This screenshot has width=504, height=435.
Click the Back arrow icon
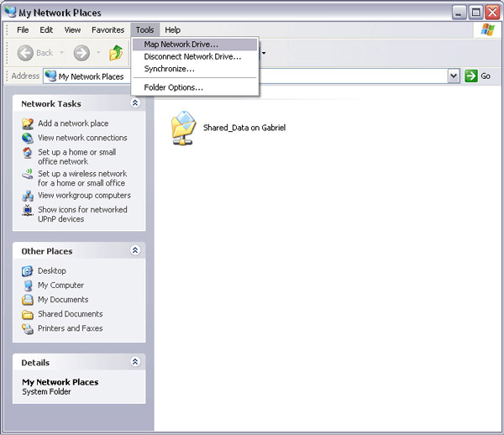(25, 53)
